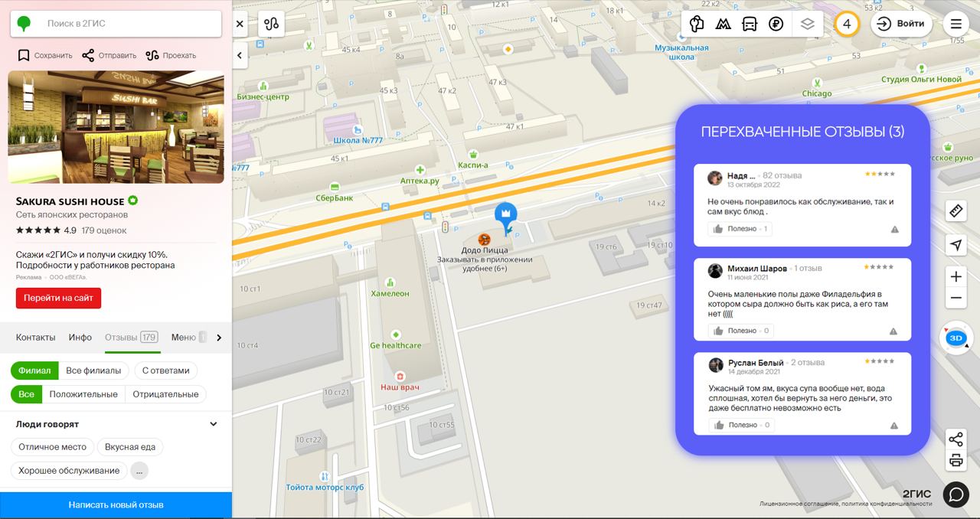Viewport: 980px width, 519px height.
Task: Print the map with printer icon
Action: 955,460
